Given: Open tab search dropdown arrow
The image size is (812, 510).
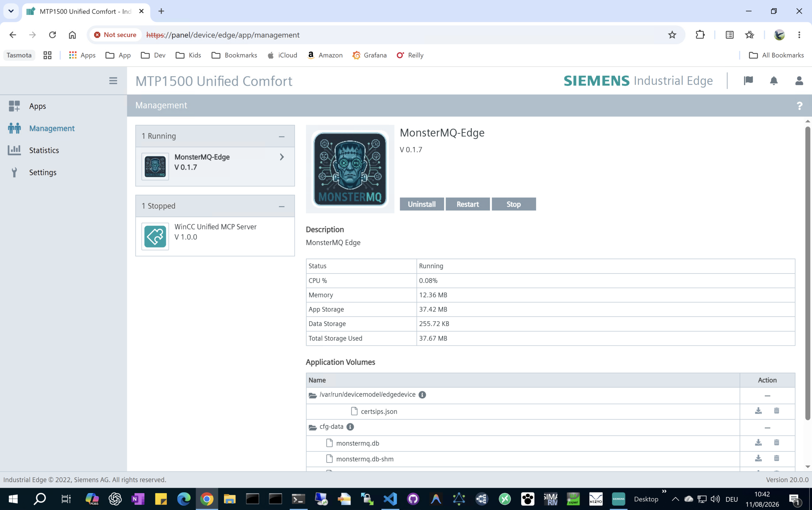Looking at the screenshot, I should coord(11,11).
